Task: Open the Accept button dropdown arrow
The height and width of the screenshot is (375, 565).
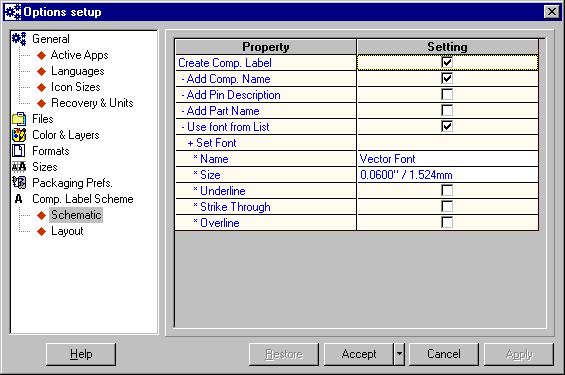Action: (x=399, y=354)
